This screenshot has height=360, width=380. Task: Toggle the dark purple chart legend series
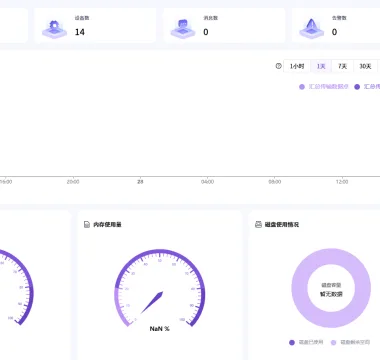[x=367, y=87]
